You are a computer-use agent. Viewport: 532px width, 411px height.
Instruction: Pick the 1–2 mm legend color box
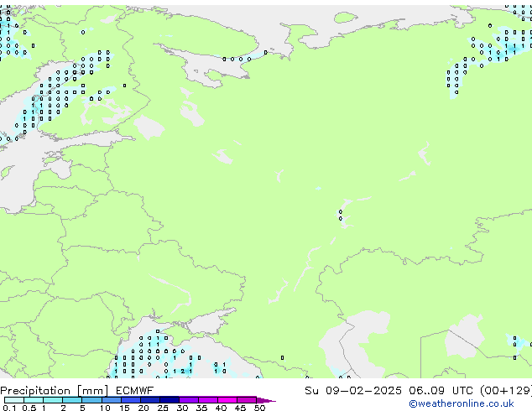click(x=53, y=400)
